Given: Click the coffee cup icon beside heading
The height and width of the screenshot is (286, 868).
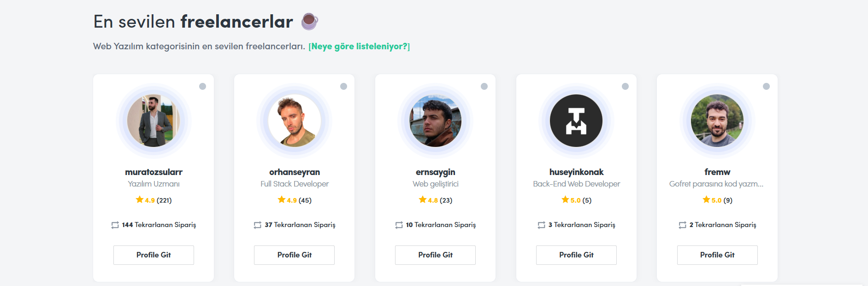Looking at the screenshot, I should pyautogui.click(x=309, y=22).
